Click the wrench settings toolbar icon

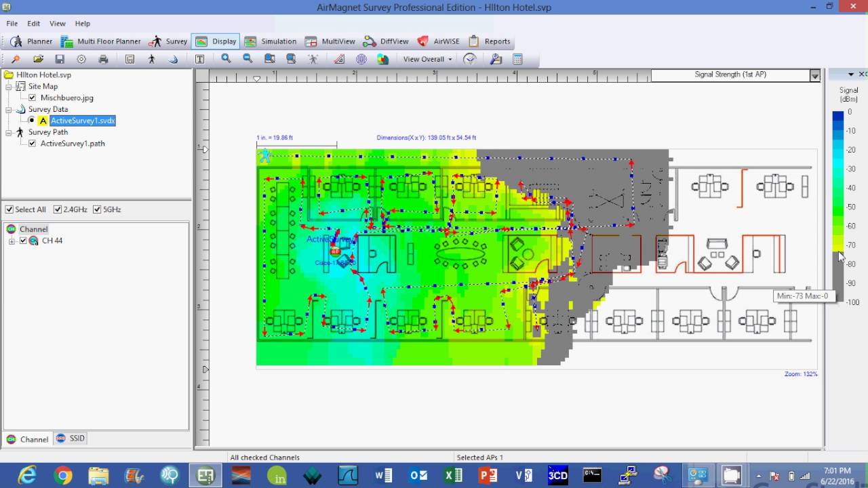click(x=496, y=60)
